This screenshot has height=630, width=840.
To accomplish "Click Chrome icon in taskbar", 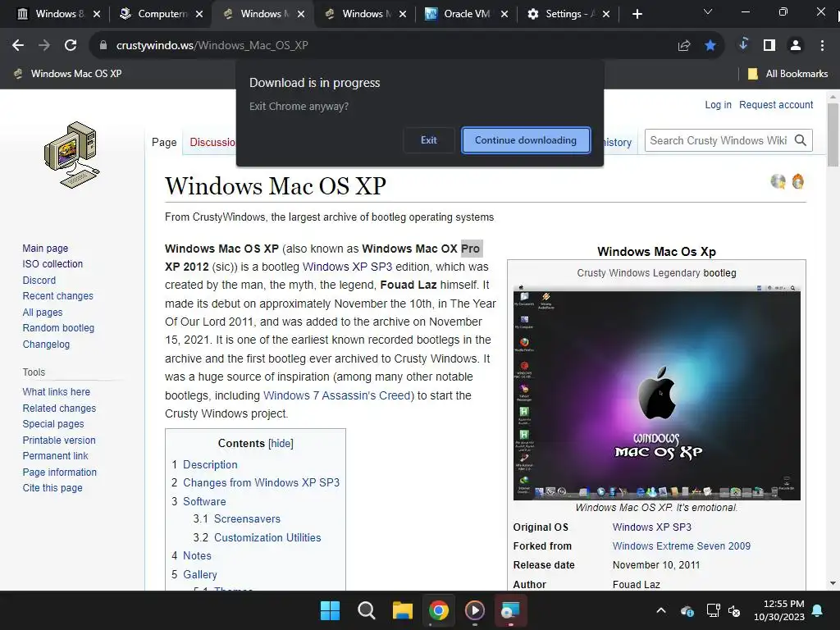I will click(438, 610).
